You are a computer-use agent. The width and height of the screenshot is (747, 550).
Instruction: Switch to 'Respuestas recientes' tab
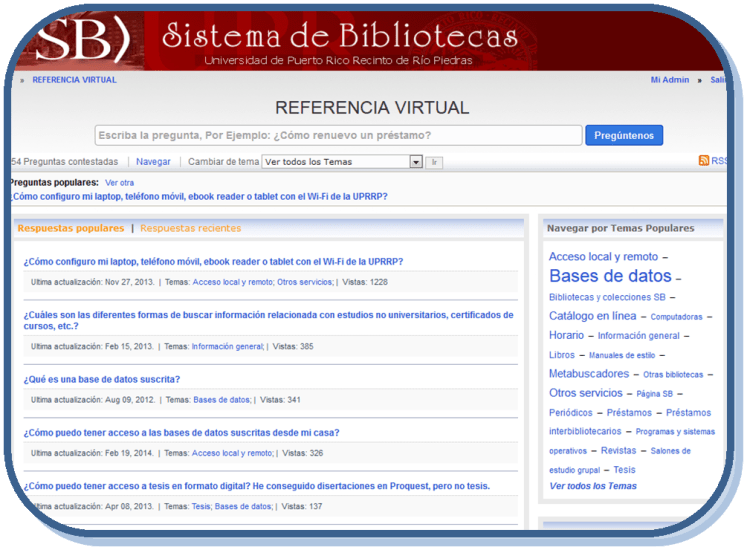191,228
